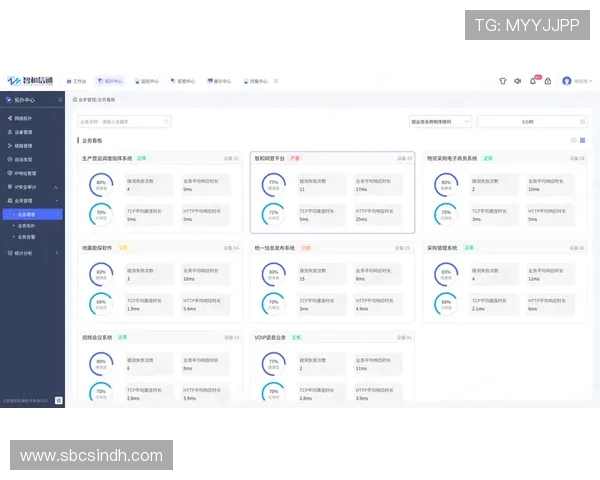Open the 监控中心 top navigation tab
The width and height of the screenshot is (600, 480).
148,81
